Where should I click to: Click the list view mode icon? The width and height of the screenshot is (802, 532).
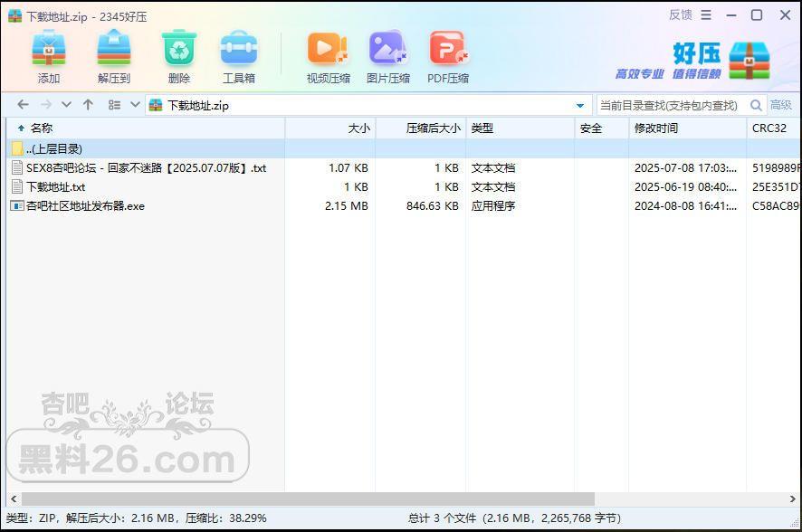114,105
